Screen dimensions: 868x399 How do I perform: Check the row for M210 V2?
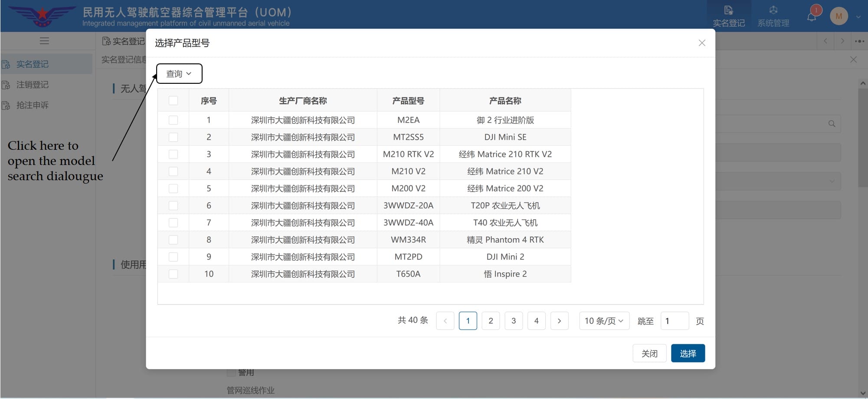(173, 171)
